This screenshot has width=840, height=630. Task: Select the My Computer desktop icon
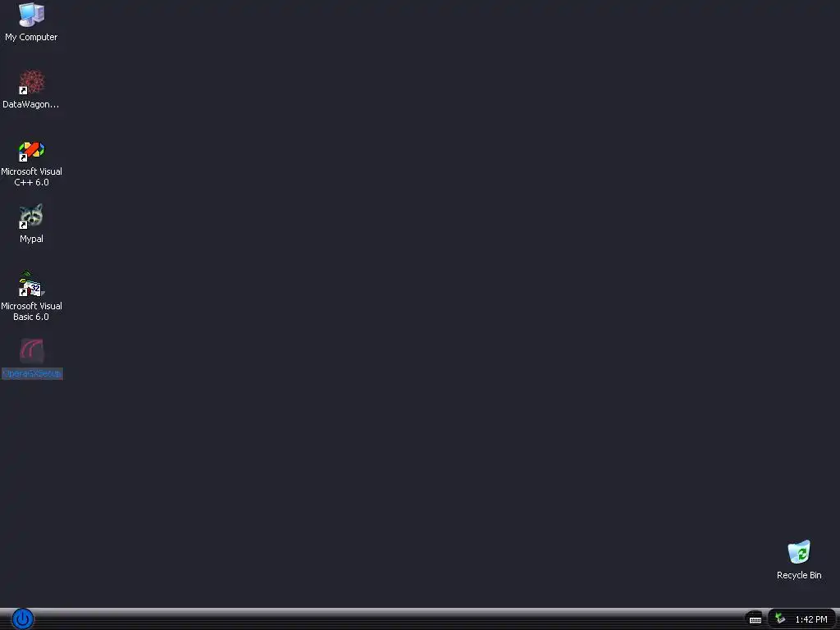[31, 15]
